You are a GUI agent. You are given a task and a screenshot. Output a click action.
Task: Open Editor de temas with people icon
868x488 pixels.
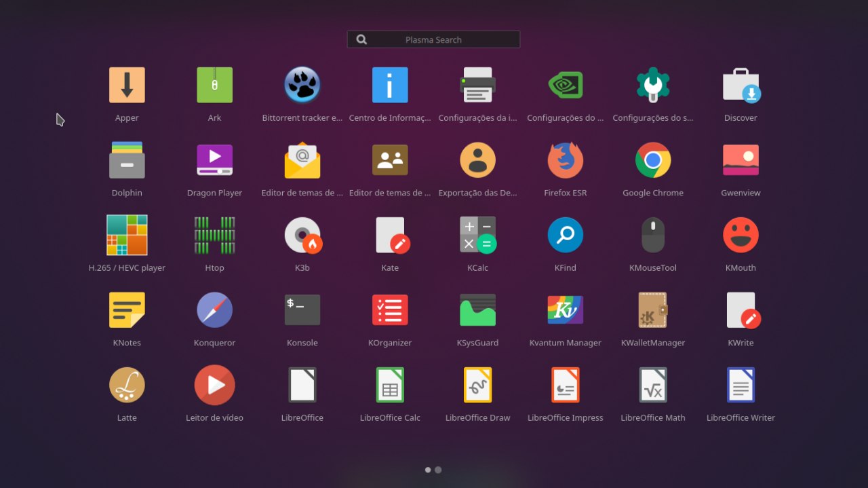(x=390, y=160)
